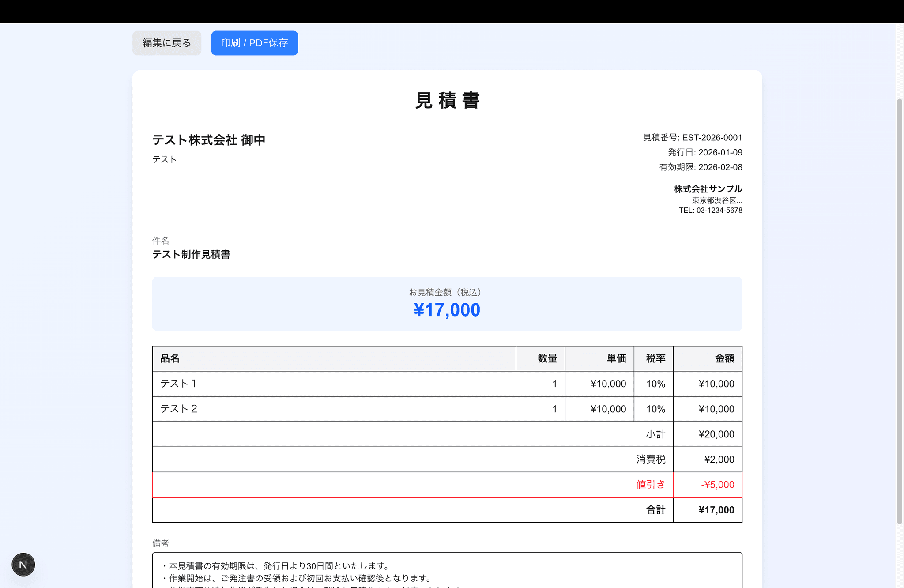Click the total amount ¥17,000 display
This screenshot has width=904, height=588.
447,309
